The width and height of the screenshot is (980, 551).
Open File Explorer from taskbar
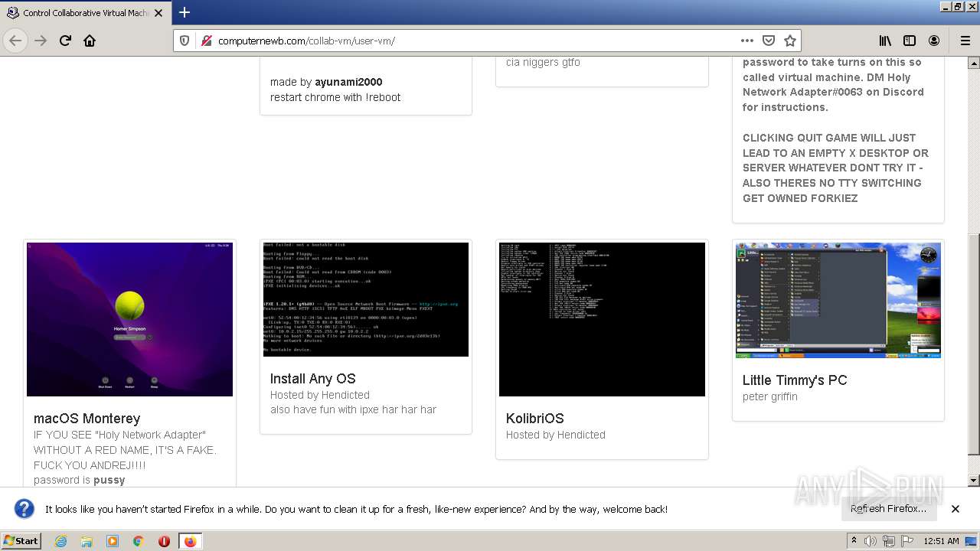click(87, 541)
